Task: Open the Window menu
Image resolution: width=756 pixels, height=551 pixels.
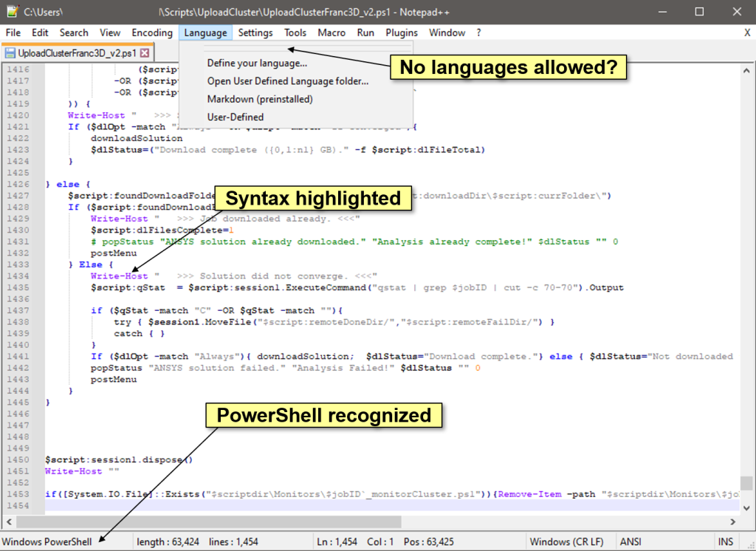Action: 447,32
